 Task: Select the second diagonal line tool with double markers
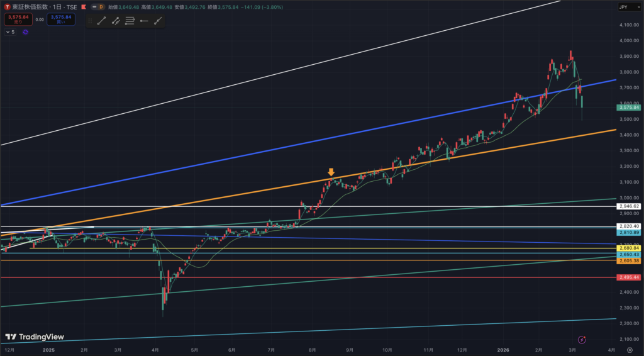(116, 21)
